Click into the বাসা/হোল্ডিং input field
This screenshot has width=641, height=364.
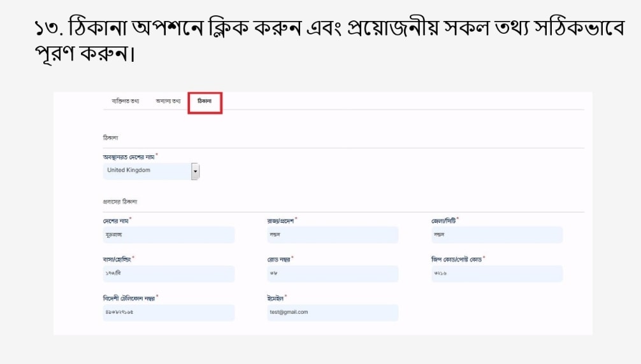[168, 274]
